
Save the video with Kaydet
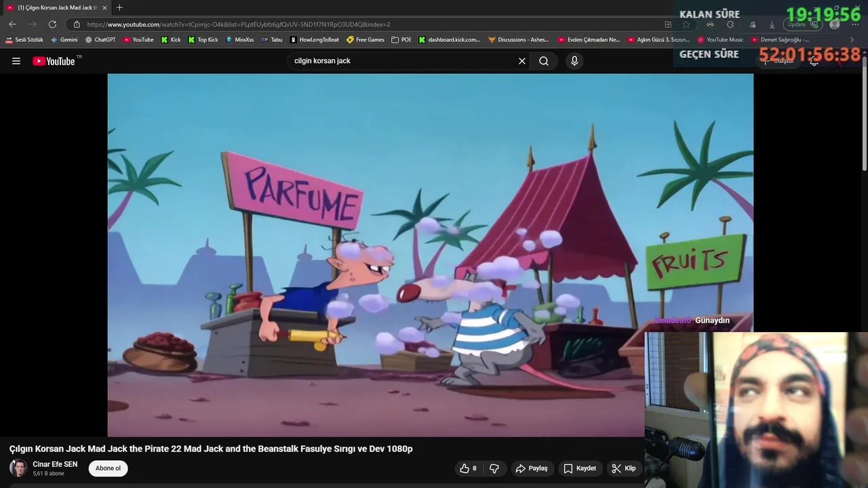(580, 468)
